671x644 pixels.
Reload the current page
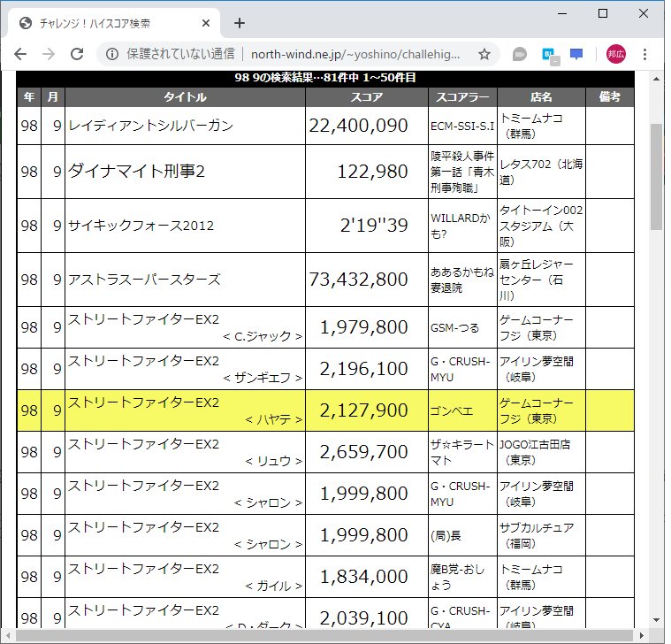(77, 54)
